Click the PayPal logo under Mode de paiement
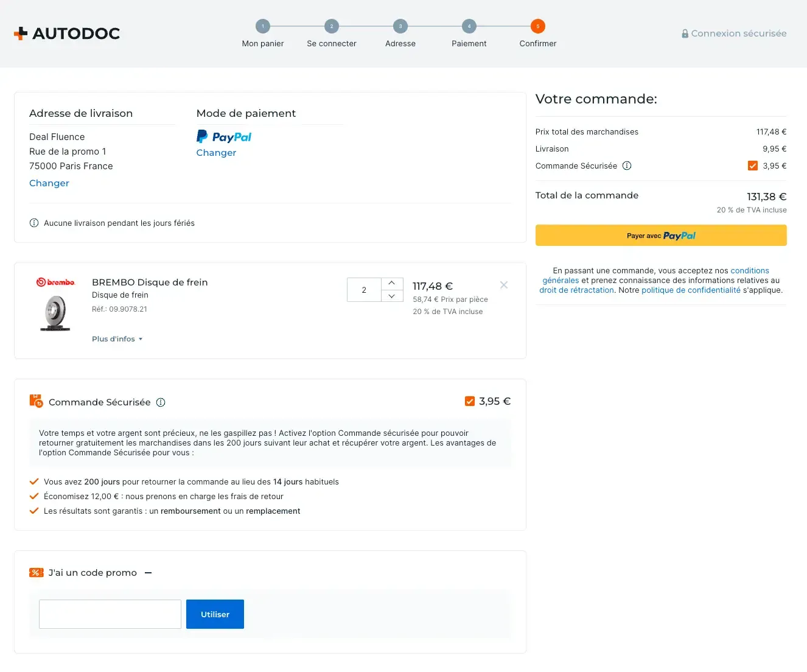The height and width of the screenshot is (672, 807). 224,136
